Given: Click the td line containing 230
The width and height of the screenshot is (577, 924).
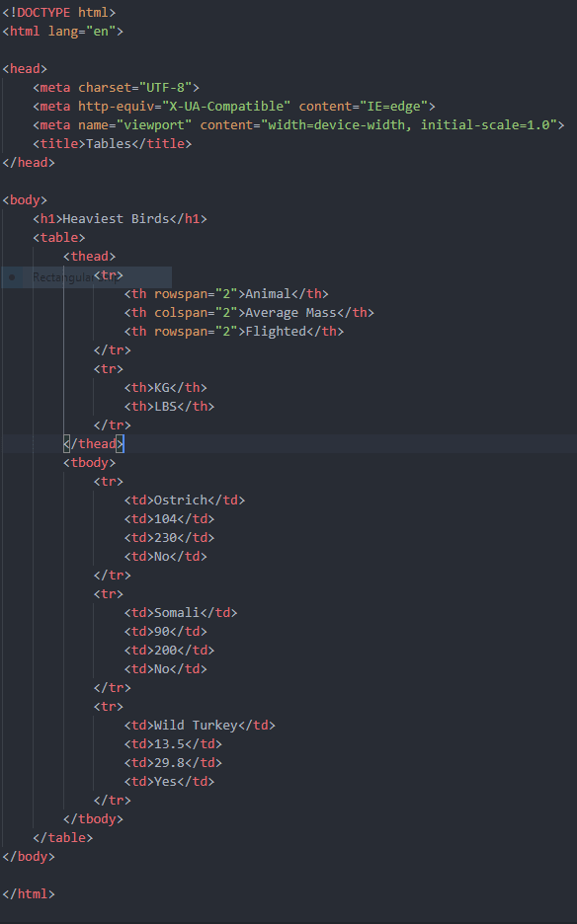Looking at the screenshot, I should pos(169,538).
